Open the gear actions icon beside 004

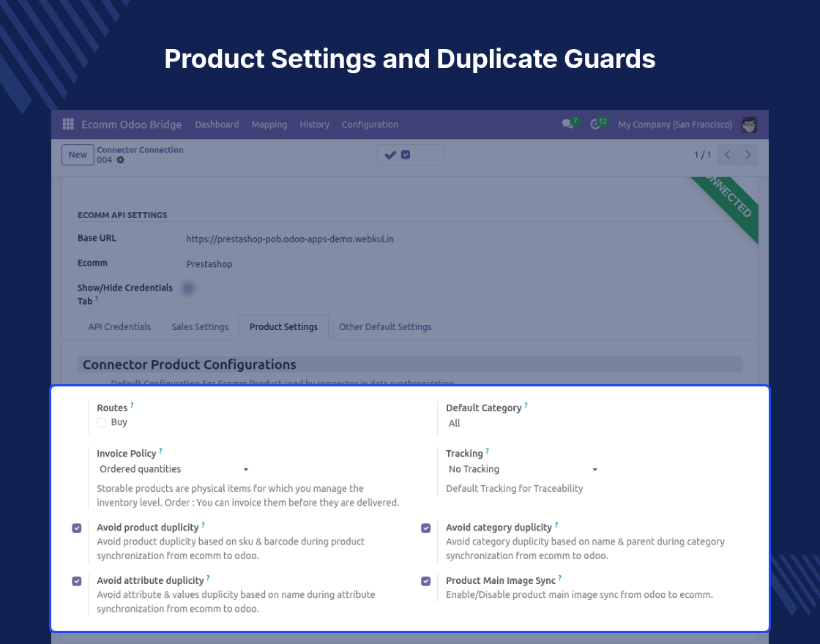pos(120,160)
